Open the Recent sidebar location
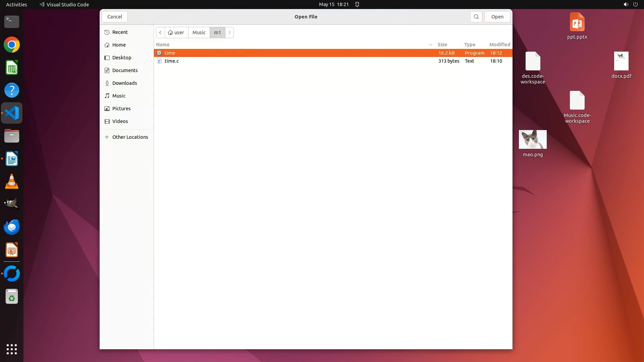Image resolution: width=644 pixels, height=362 pixels. pyautogui.click(x=120, y=32)
